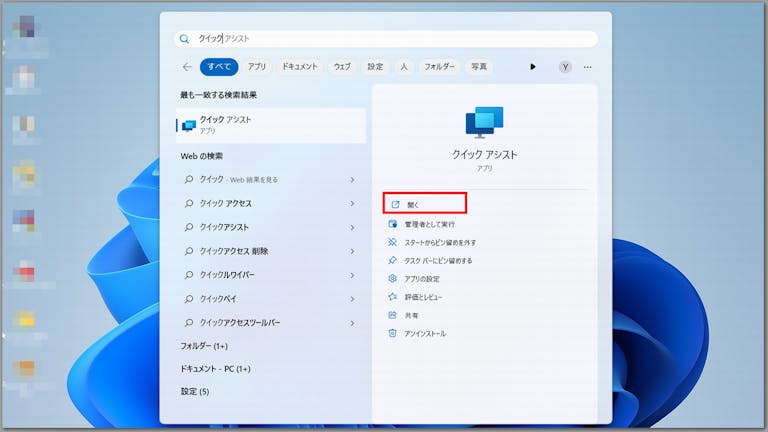Click 開く to launch Quick Assist
The height and width of the screenshot is (432, 768).
coord(425,204)
